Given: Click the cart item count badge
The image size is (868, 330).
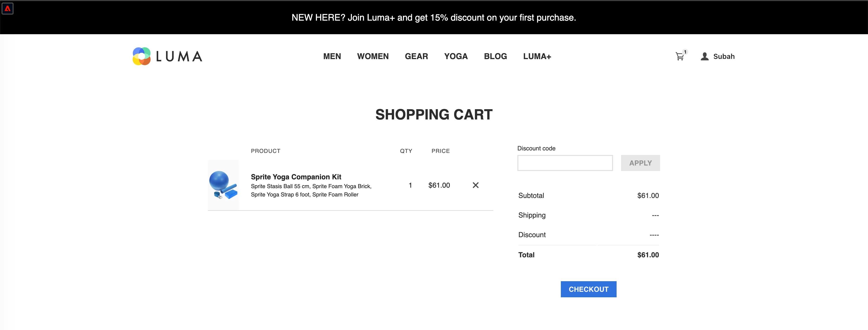Looking at the screenshot, I should [685, 52].
